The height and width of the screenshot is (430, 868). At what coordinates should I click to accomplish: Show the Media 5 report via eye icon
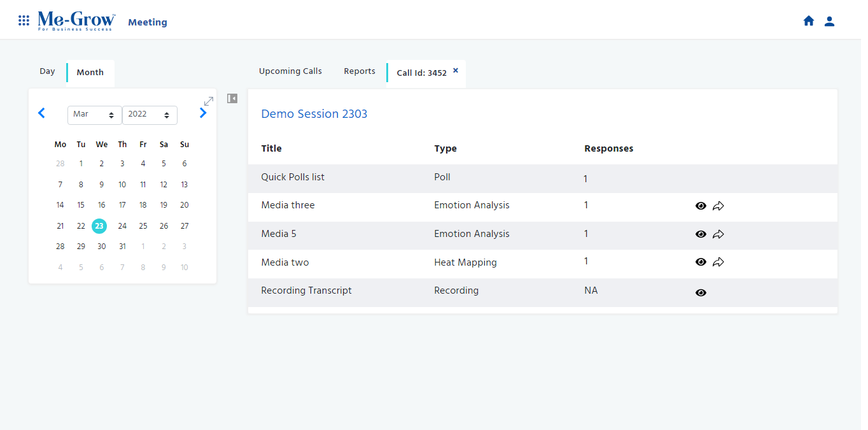tap(701, 234)
